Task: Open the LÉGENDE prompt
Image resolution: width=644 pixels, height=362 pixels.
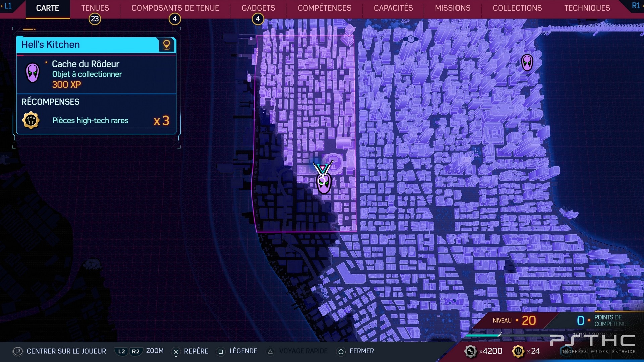Action: (243, 351)
